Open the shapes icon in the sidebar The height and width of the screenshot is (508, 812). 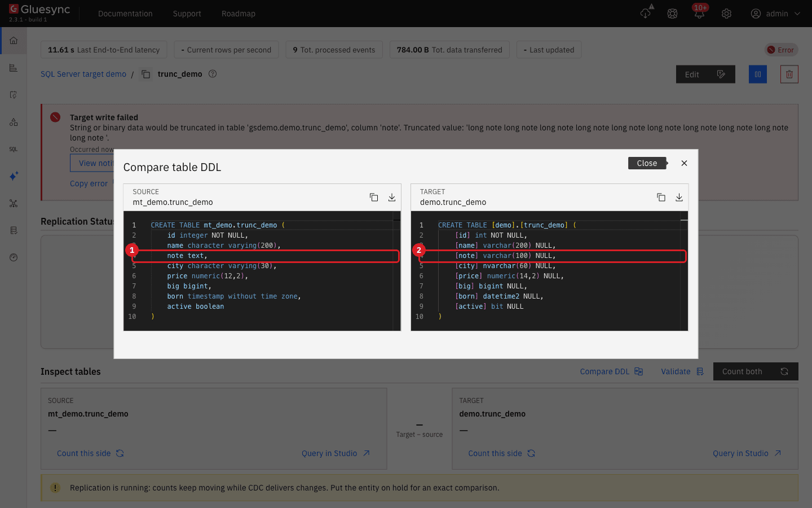pyautogui.click(x=14, y=122)
